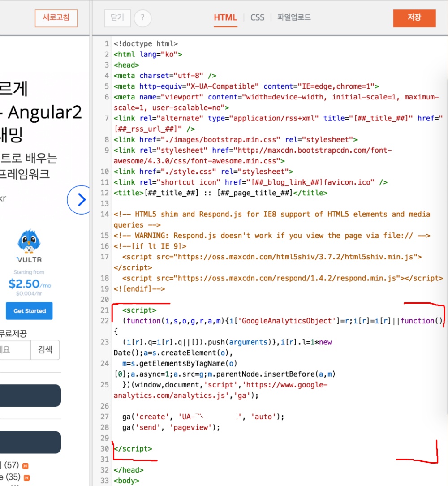Click the Angular2 heading in preview

[x=44, y=112]
